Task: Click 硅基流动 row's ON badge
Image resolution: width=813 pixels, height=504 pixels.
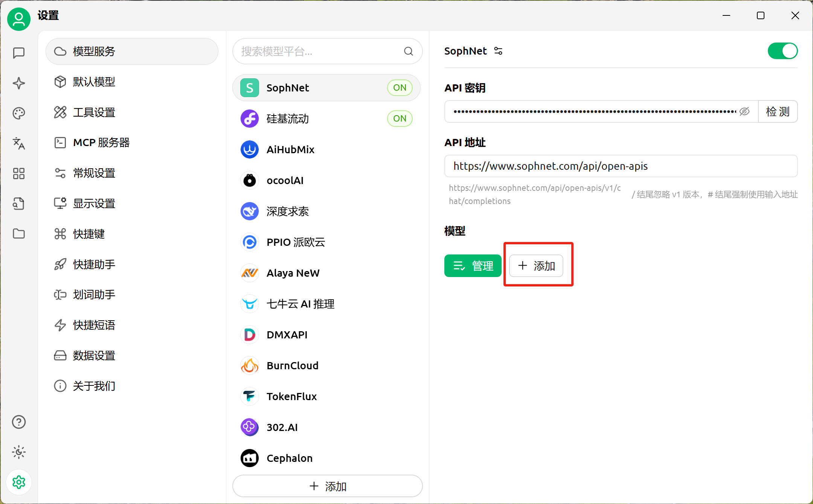Action: tap(400, 119)
